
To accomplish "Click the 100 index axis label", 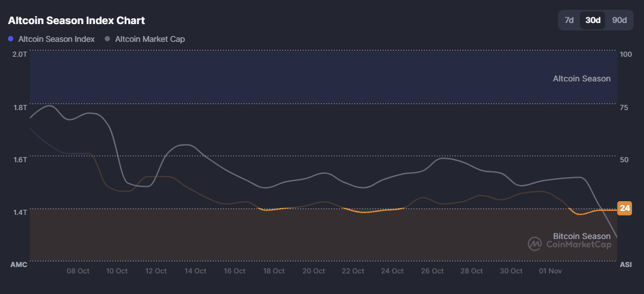I will coord(626,54).
